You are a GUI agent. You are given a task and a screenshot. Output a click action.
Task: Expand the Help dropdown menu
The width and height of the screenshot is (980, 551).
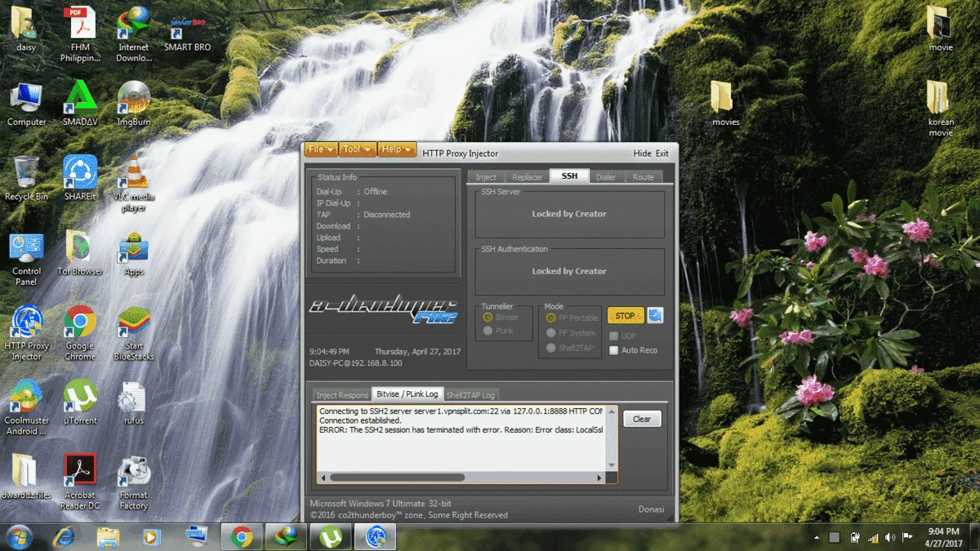point(397,149)
